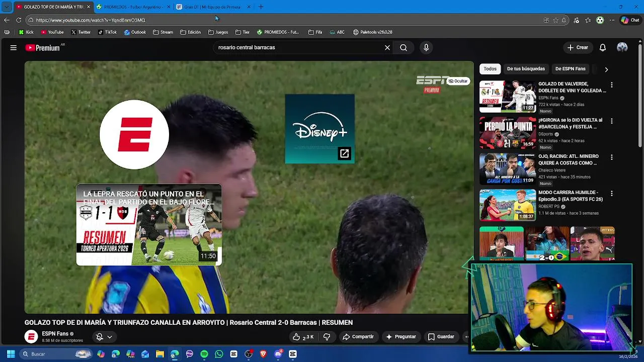The image size is (644, 362).
Task: Switch to the Gran DT browser tab
Action: pyautogui.click(x=213, y=7)
